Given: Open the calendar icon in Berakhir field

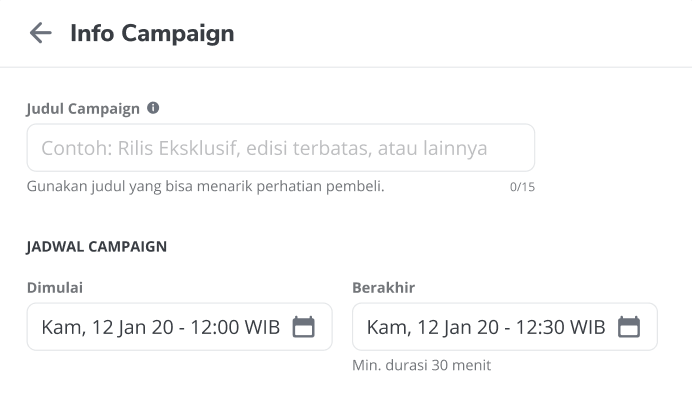Looking at the screenshot, I should click(629, 327).
